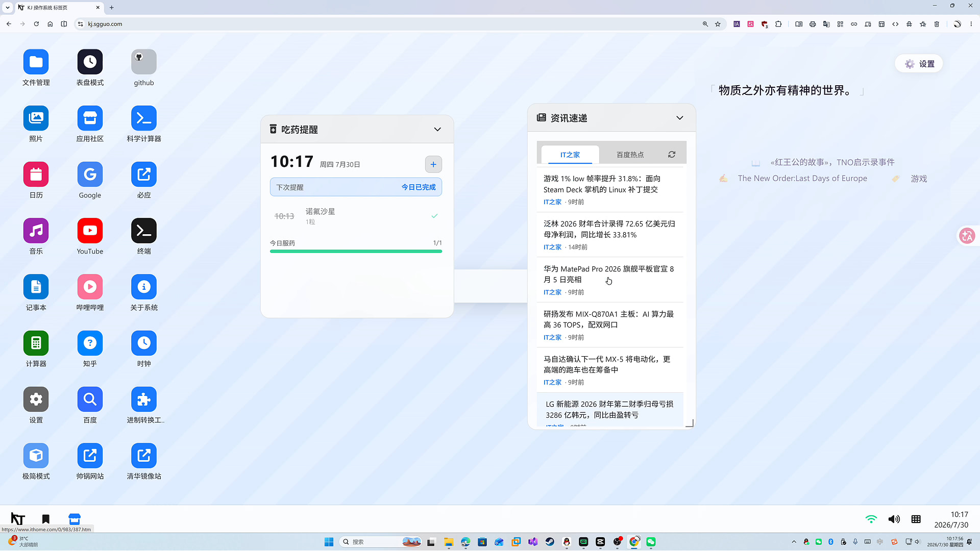Viewport: 980px width, 551px height.
Task: Open the 照片 photos app
Action: click(36, 118)
